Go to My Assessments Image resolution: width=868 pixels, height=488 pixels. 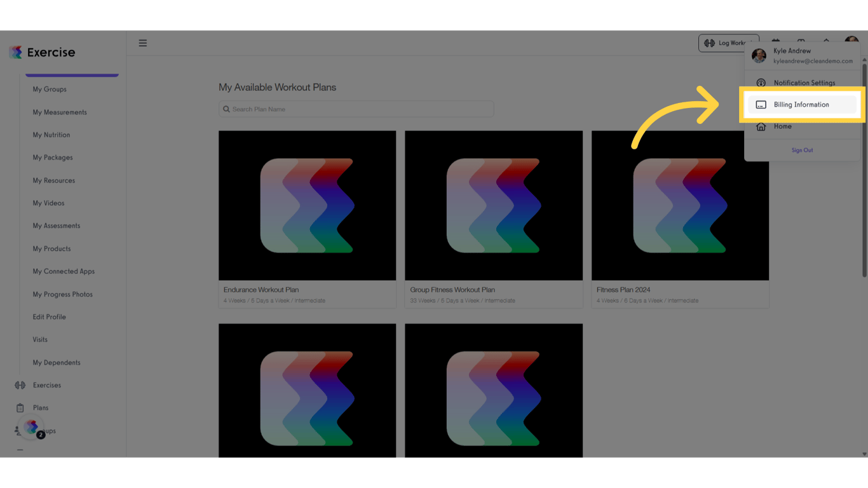[57, 226]
